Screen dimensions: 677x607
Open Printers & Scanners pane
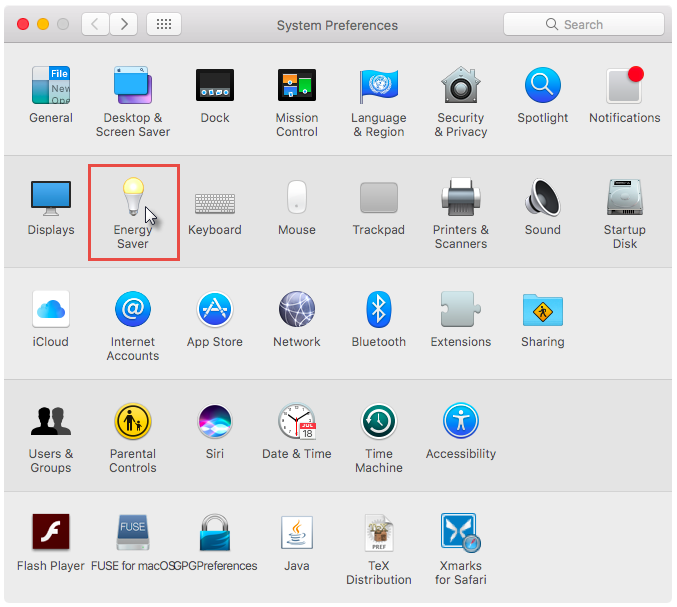coord(461,198)
